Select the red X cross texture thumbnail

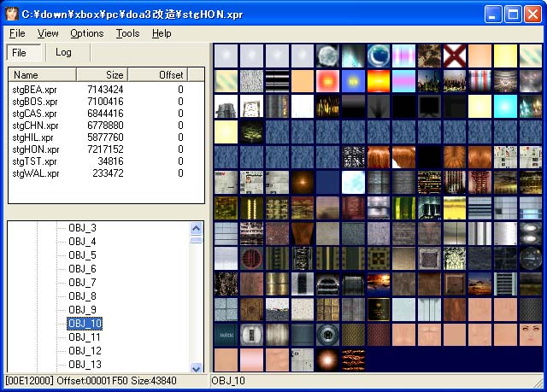455,56
